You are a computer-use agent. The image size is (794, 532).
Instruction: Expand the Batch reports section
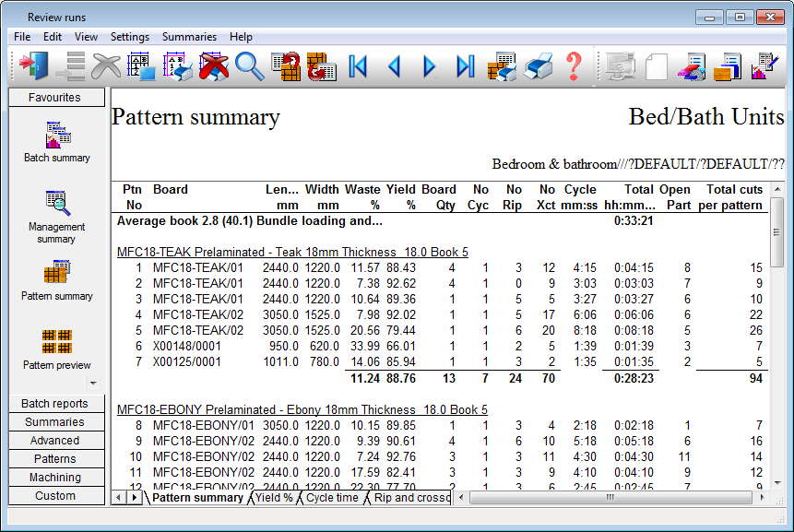pyautogui.click(x=57, y=404)
